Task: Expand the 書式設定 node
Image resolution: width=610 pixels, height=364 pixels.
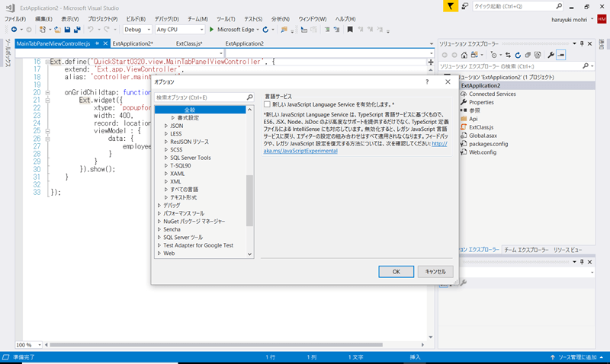Action: (173, 118)
